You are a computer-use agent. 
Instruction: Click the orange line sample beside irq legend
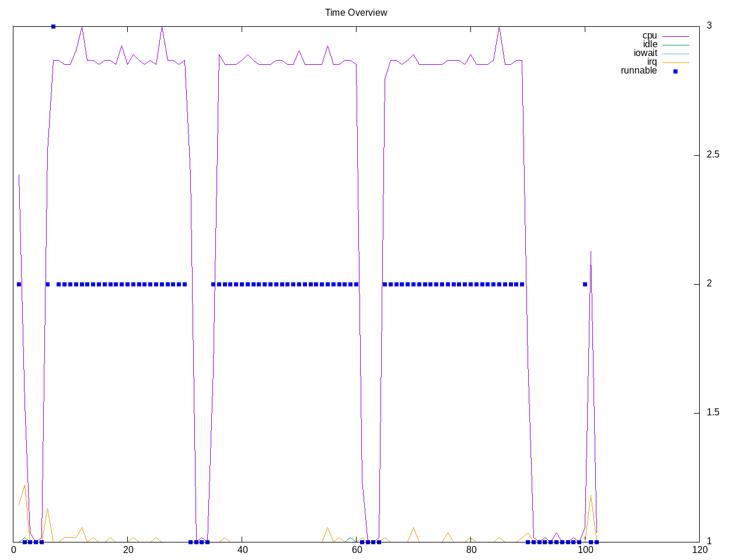click(675, 62)
